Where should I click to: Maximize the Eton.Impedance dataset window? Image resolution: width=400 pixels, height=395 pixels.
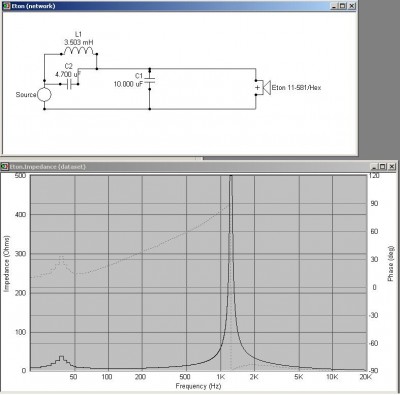383,166
